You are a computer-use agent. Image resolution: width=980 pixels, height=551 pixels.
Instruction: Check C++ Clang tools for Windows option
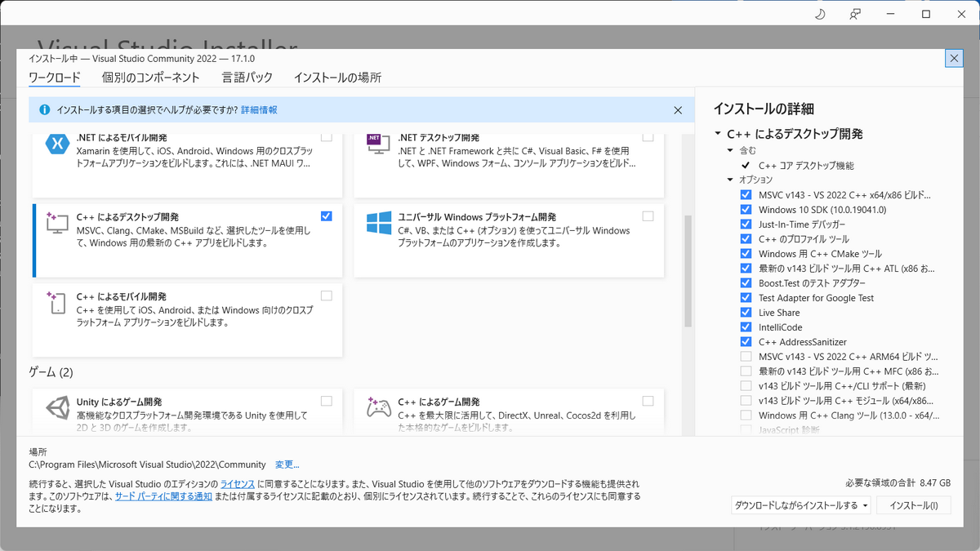pyautogui.click(x=746, y=415)
